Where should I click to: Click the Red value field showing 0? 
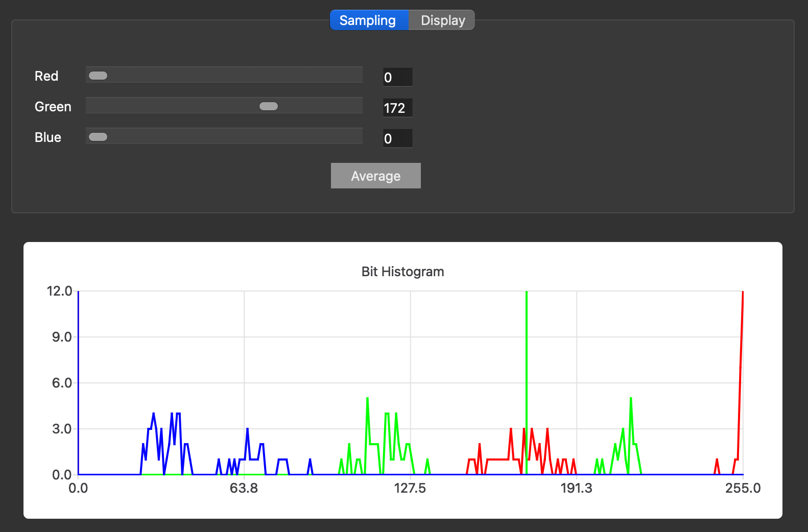(x=397, y=77)
